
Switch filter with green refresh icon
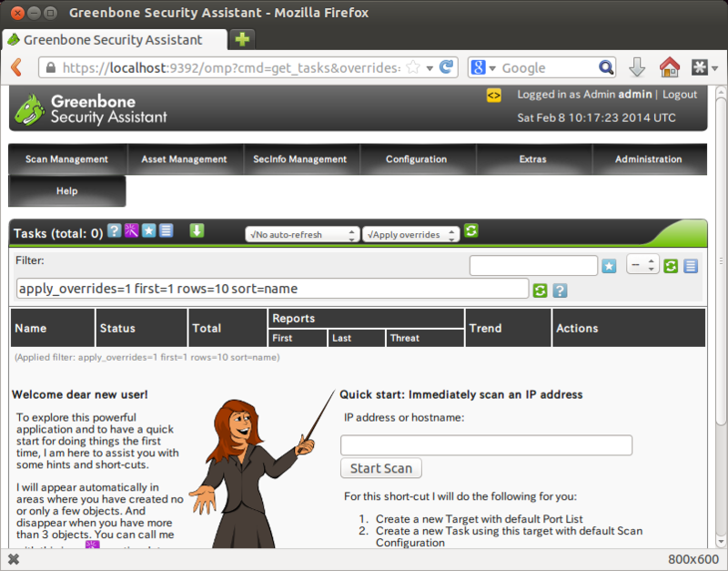(x=671, y=266)
